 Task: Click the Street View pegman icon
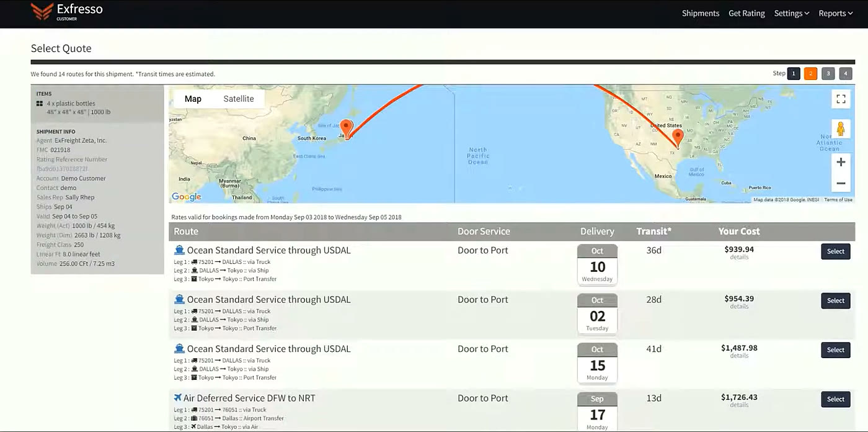841,128
